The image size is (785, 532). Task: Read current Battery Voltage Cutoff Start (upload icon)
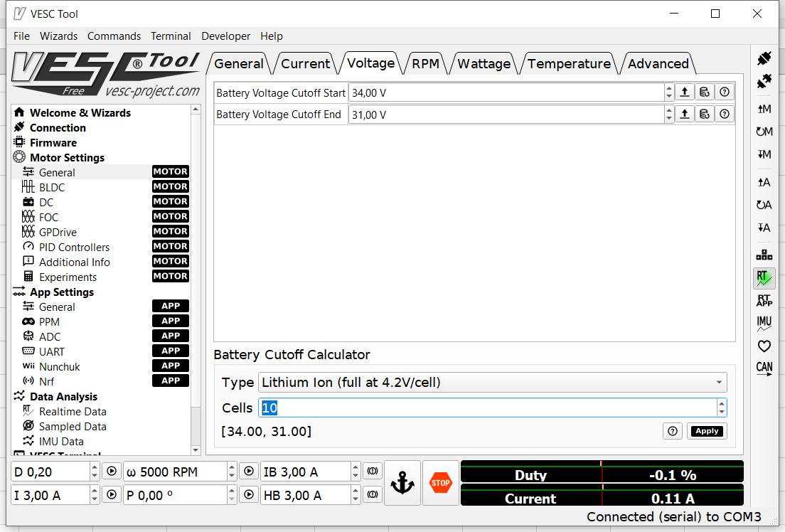click(684, 92)
